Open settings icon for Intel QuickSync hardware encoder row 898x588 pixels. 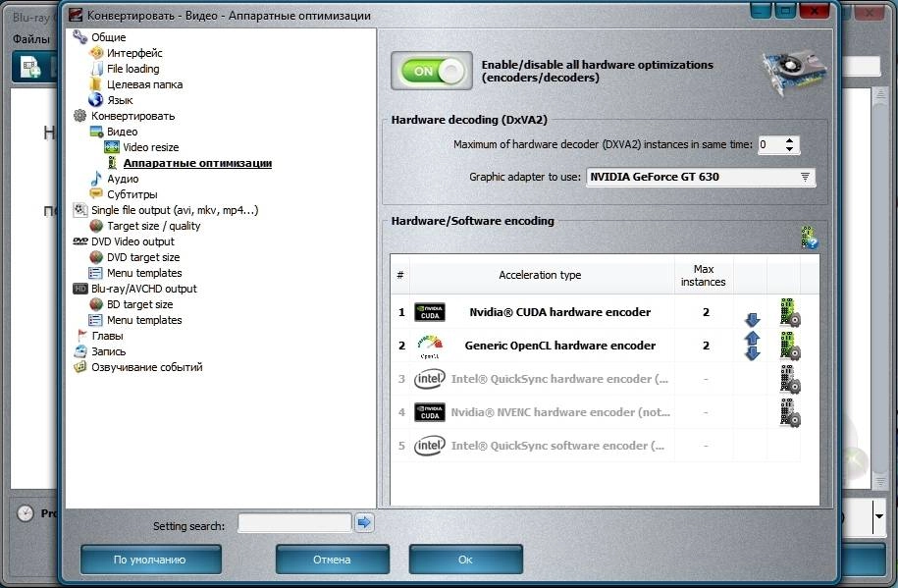[x=790, y=379]
